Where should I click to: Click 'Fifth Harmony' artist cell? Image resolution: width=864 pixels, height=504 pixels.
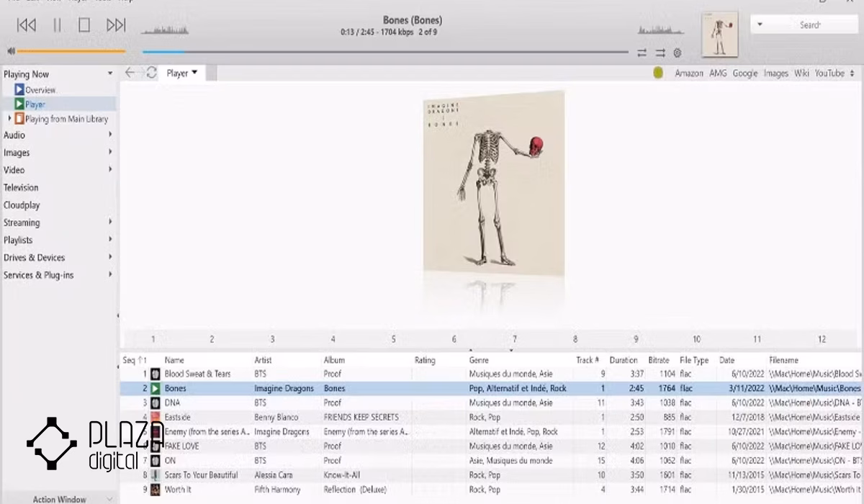pos(276,490)
